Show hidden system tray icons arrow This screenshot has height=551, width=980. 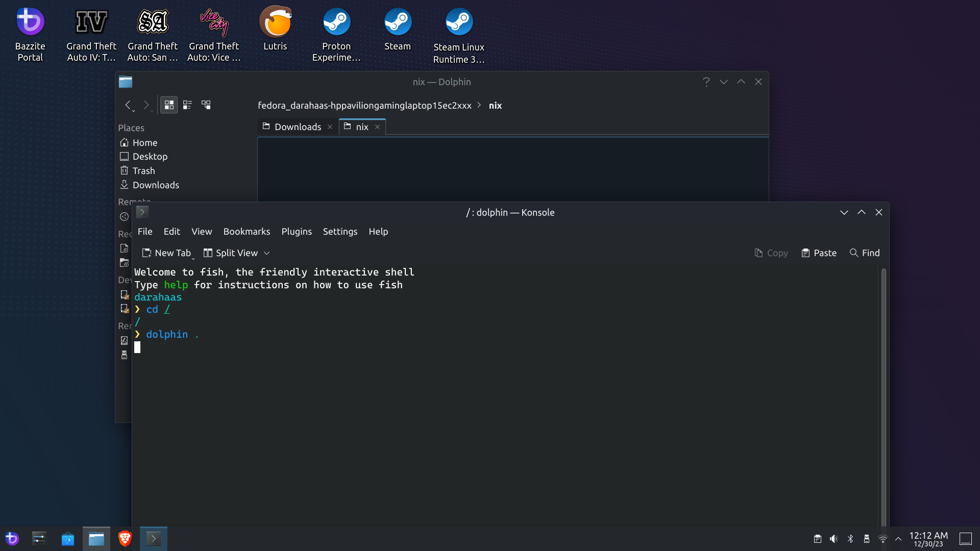(898, 539)
